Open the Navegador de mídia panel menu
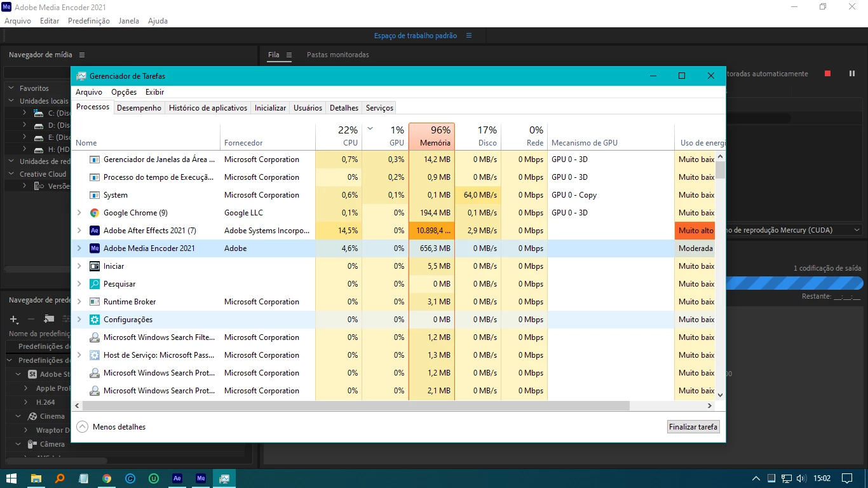Viewport: 868px width, 488px height. 82,55
